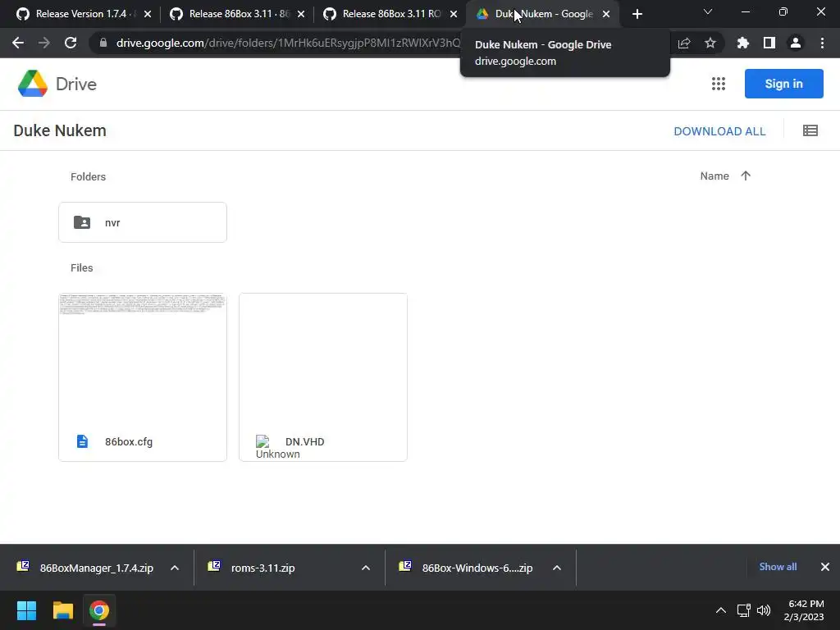Screen dimensions: 840x630
Task: Reverse sort direction with arrow
Action: pyautogui.click(x=745, y=176)
